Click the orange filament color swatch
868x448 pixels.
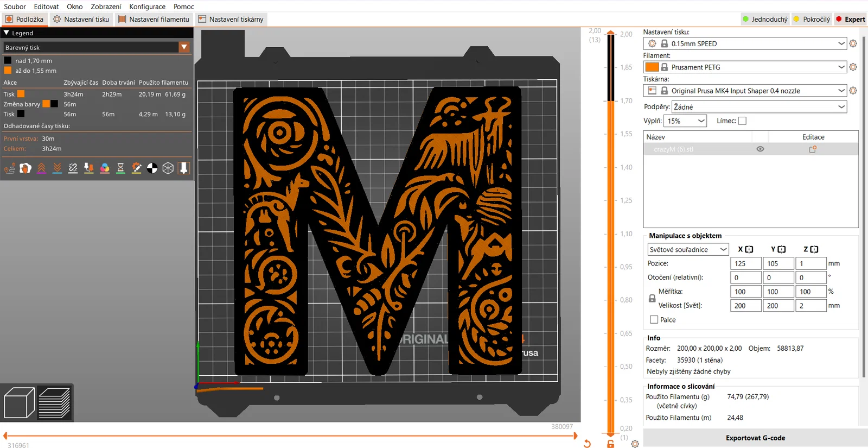[x=652, y=67]
